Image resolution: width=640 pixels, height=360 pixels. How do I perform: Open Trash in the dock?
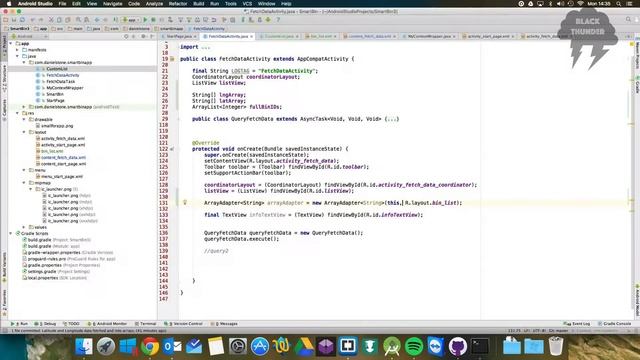point(556,347)
